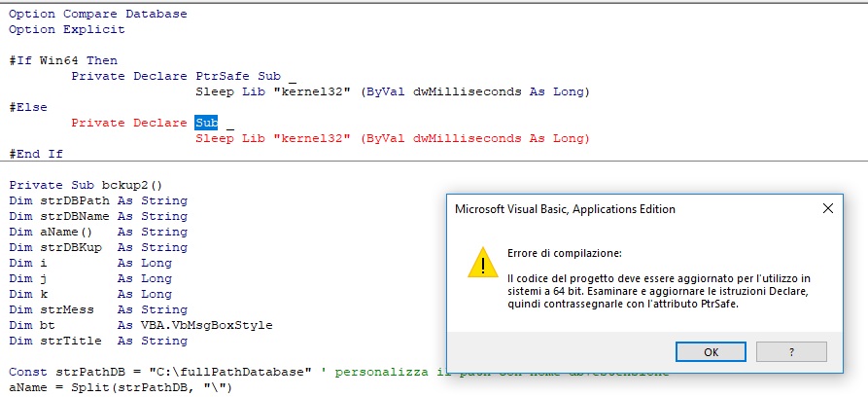Click the 'Const strPathDB' line
This screenshot has width=868, height=397.
pyautogui.click(x=227, y=372)
